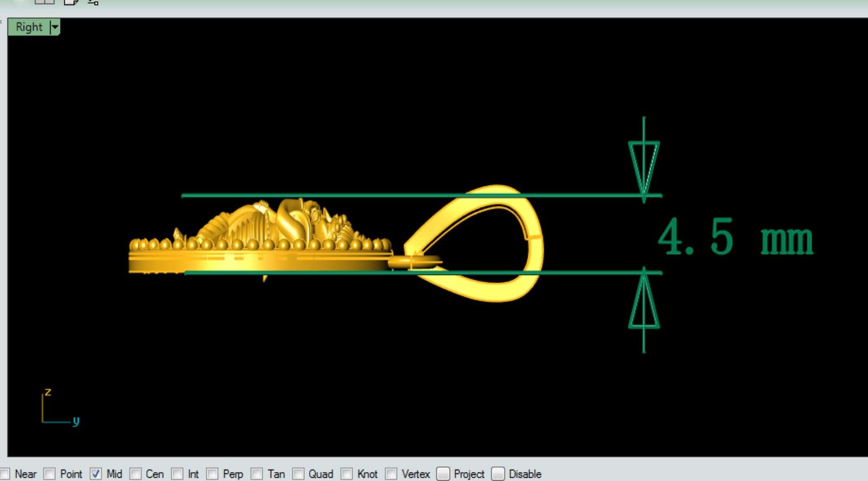Viewport: 868px width, 481px height.
Task: Enable Vertex snapping checkbox
Action: point(391,474)
